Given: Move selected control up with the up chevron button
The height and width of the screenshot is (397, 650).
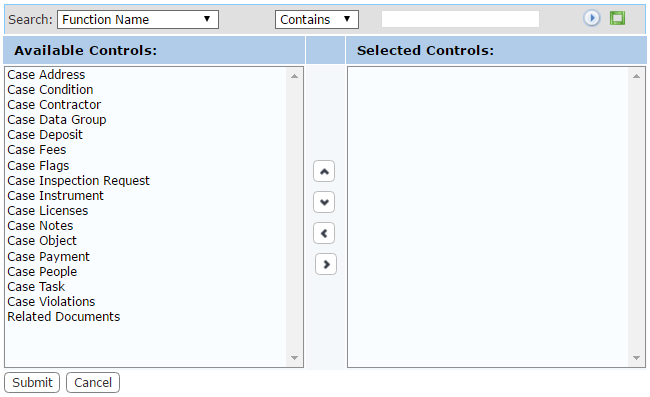Looking at the screenshot, I should pyautogui.click(x=324, y=171).
